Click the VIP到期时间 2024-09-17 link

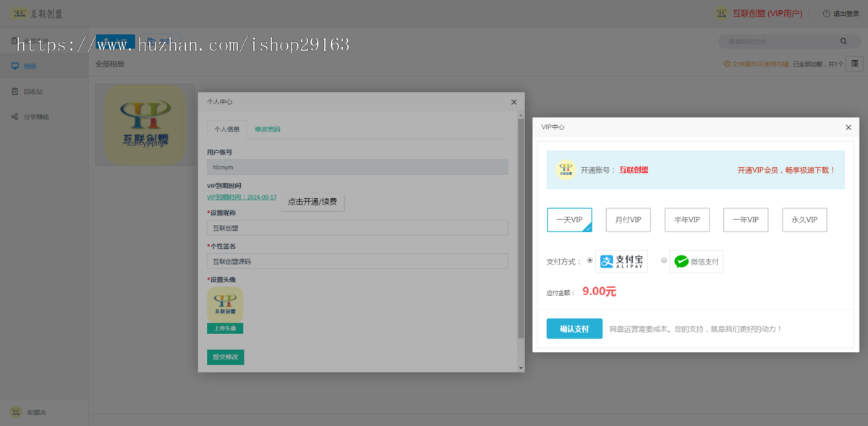click(242, 197)
